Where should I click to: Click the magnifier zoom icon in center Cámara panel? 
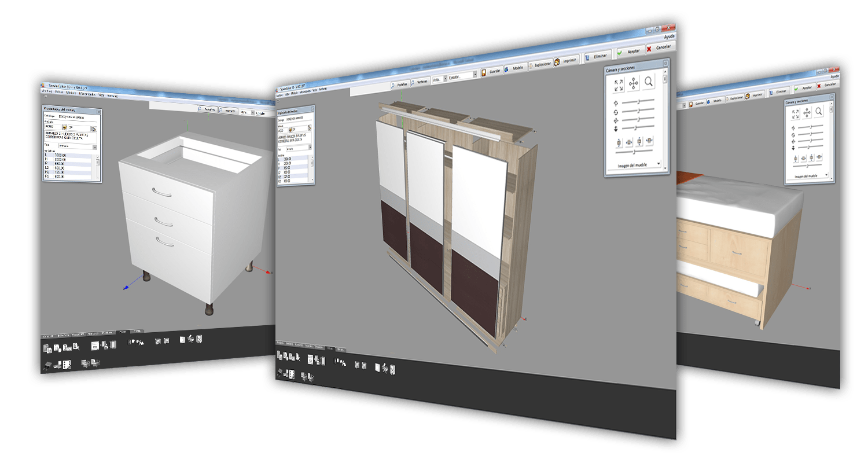pos(649,82)
